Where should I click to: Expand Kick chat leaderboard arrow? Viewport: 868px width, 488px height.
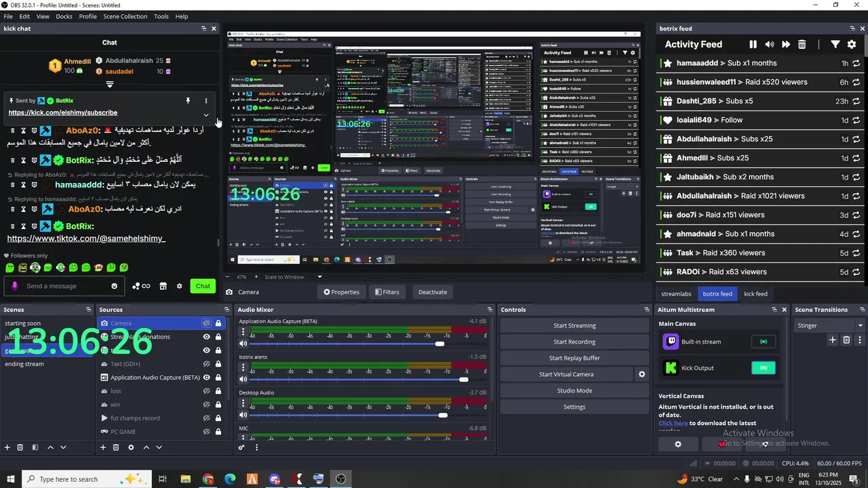point(110,84)
